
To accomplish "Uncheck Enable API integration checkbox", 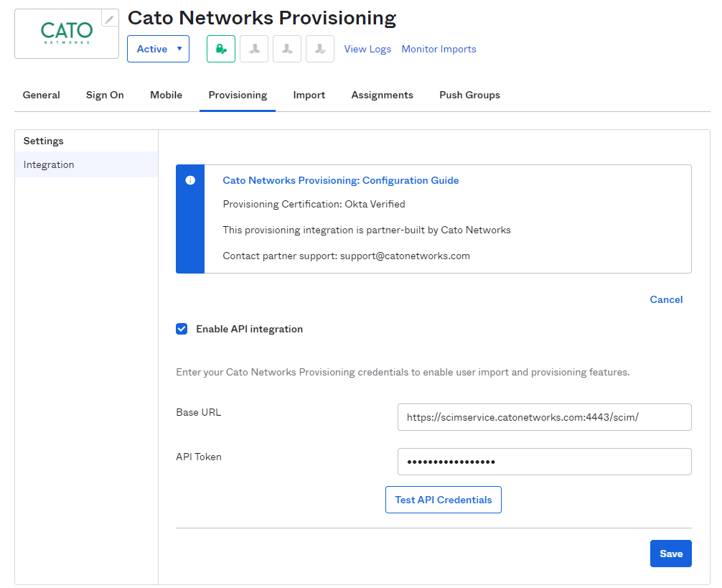I will [182, 329].
